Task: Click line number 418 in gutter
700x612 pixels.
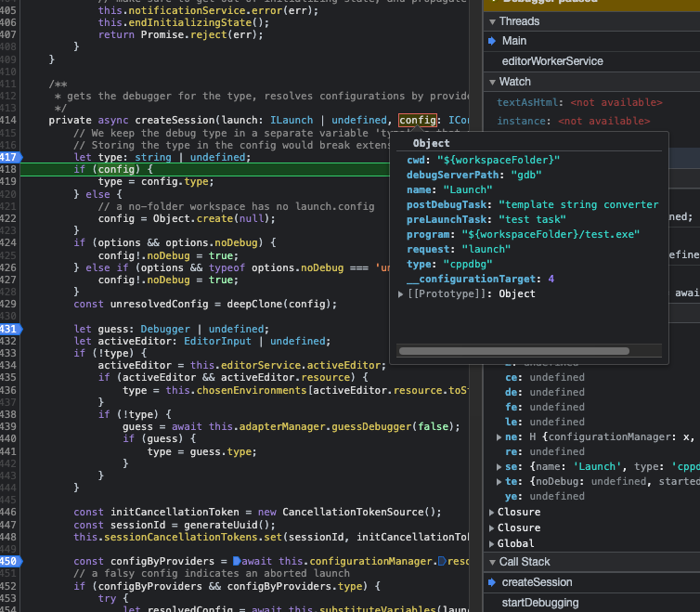Action: click(8, 169)
